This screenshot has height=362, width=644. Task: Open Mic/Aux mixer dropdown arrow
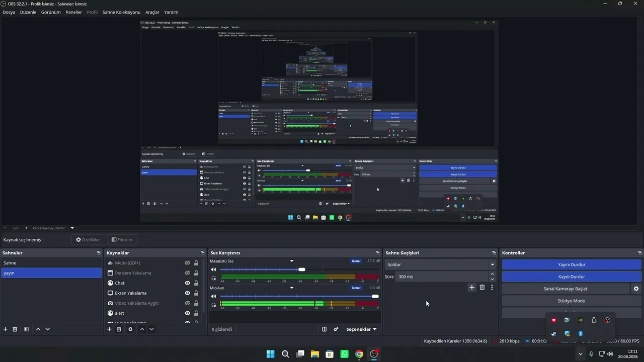[x=292, y=288]
